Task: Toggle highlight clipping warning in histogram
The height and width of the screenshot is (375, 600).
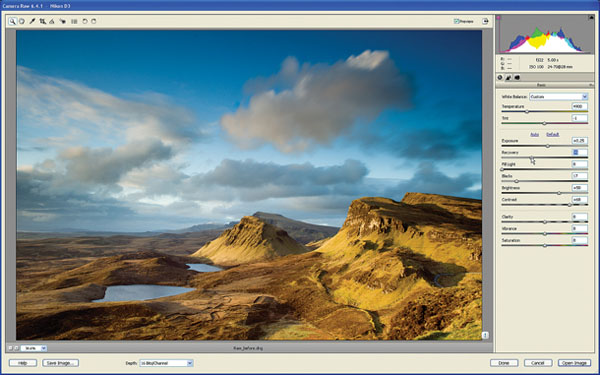Action: point(591,18)
